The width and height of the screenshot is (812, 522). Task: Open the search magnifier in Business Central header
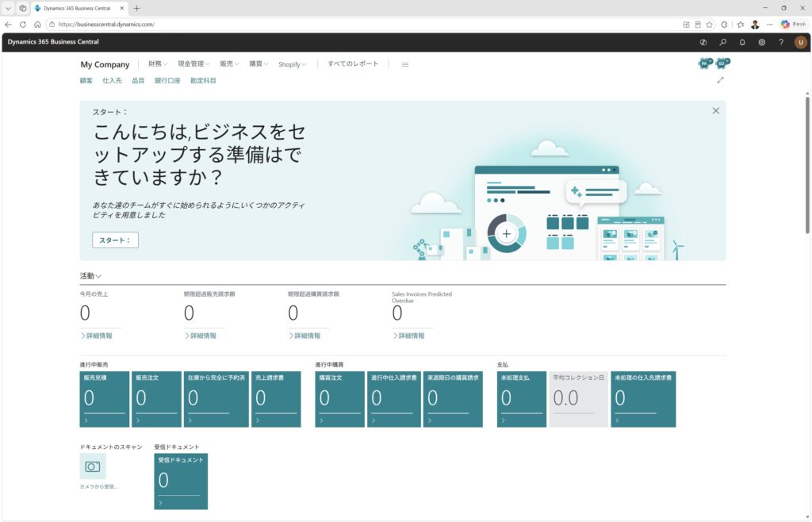[x=722, y=43]
